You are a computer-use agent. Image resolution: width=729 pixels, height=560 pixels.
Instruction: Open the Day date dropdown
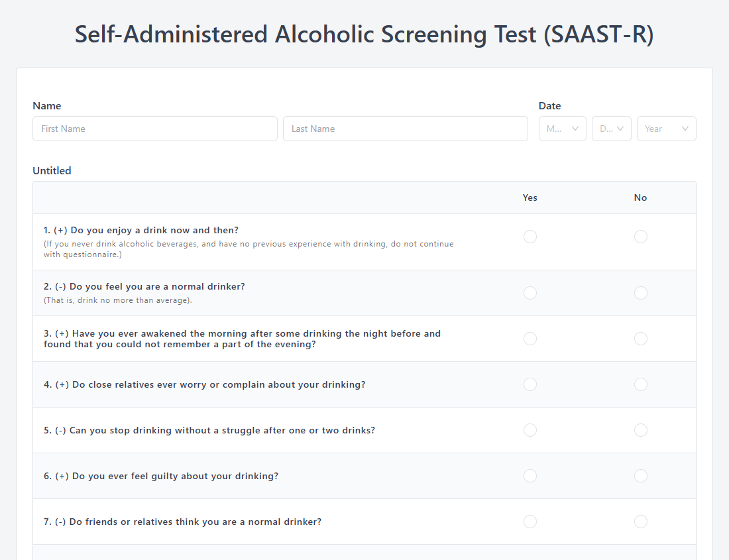click(611, 129)
